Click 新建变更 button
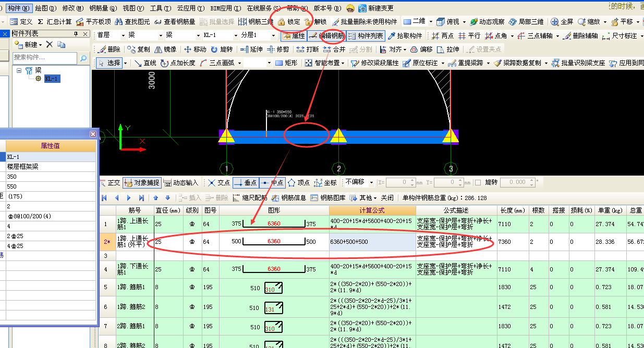This screenshot has height=348, width=644. click(376, 8)
